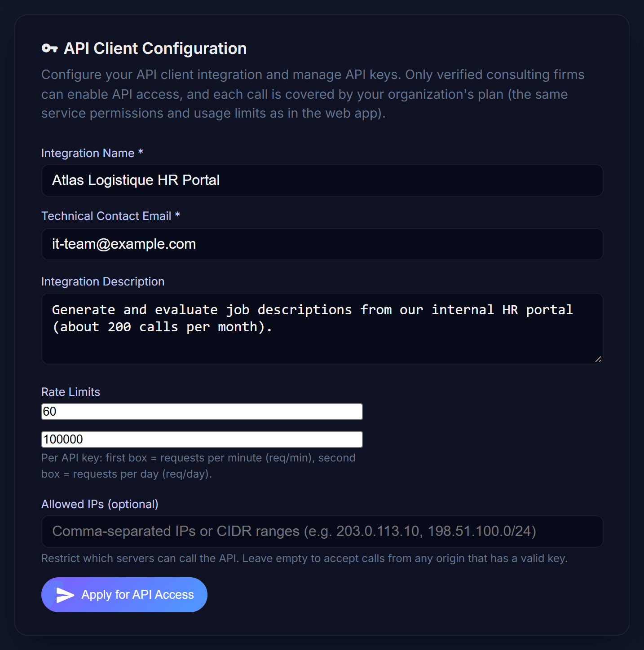Click the paper plane icon in Apply button
This screenshot has height=650, width=644.
pyautogui.click(x=65, y=595)
